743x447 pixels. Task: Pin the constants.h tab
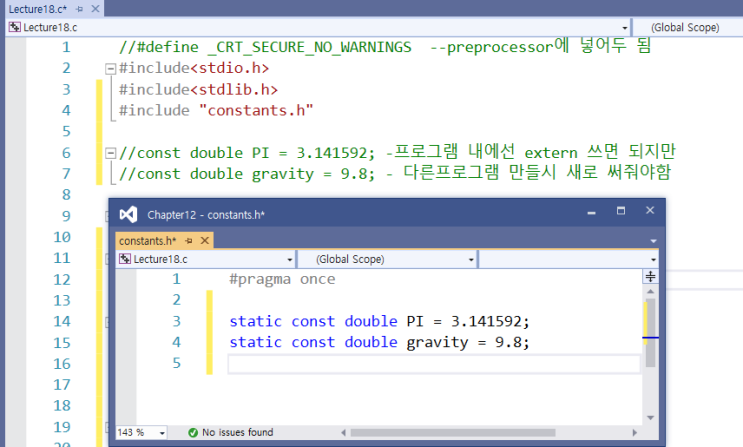pos(190,241)
